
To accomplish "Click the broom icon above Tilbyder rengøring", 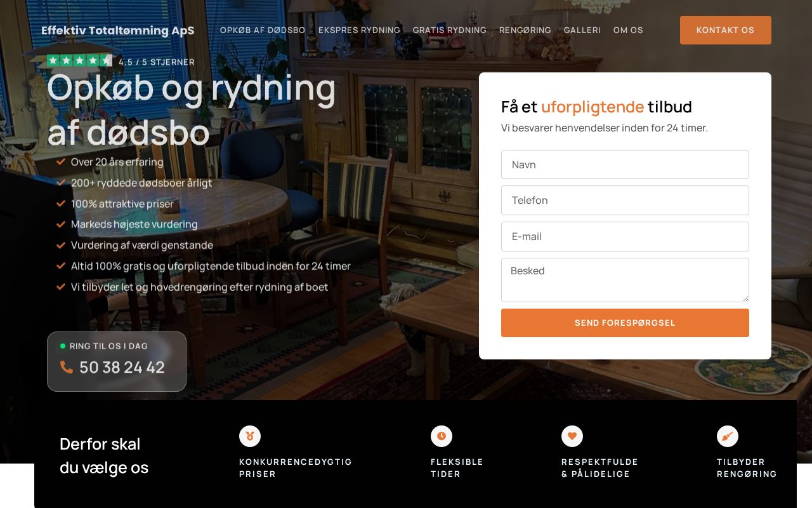I will click(x=728, y=436).
